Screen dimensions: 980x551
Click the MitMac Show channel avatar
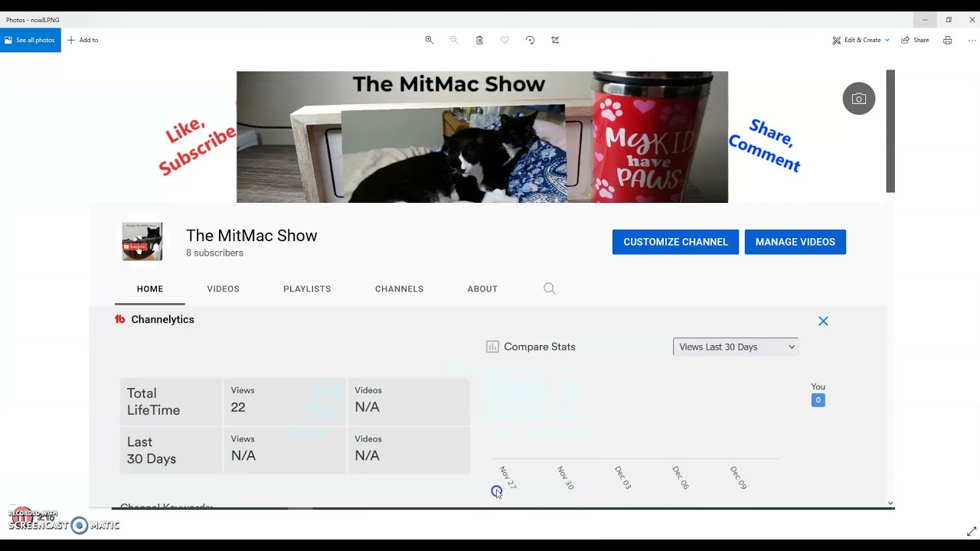(142, 241)
